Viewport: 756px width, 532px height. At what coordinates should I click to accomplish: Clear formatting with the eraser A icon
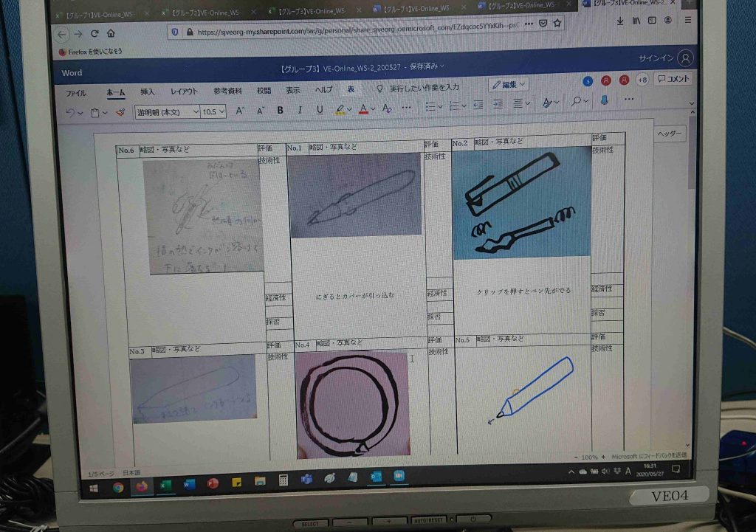click(x=387, y=108)
